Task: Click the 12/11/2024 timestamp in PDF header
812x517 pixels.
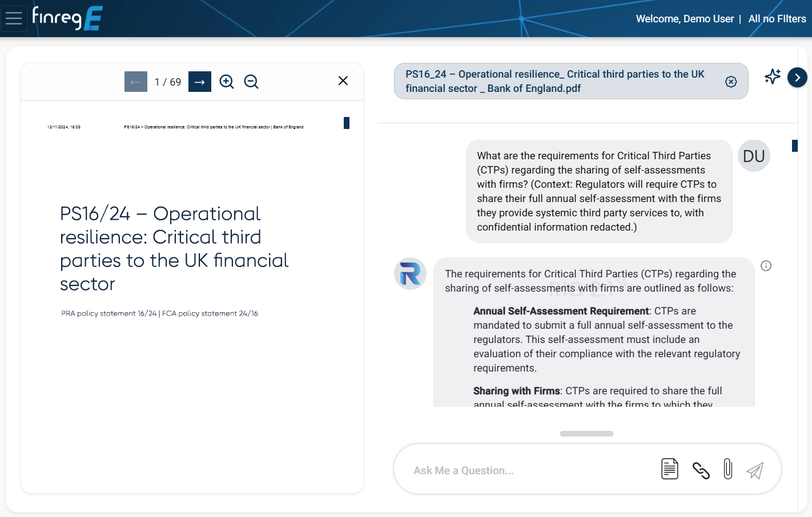Action: pos(64,127)
